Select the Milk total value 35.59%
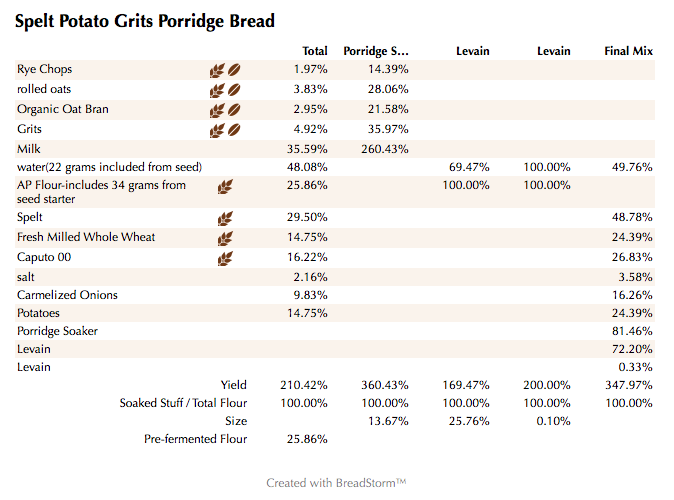Screen dimensions: 674x500 (x=310, y=149)
